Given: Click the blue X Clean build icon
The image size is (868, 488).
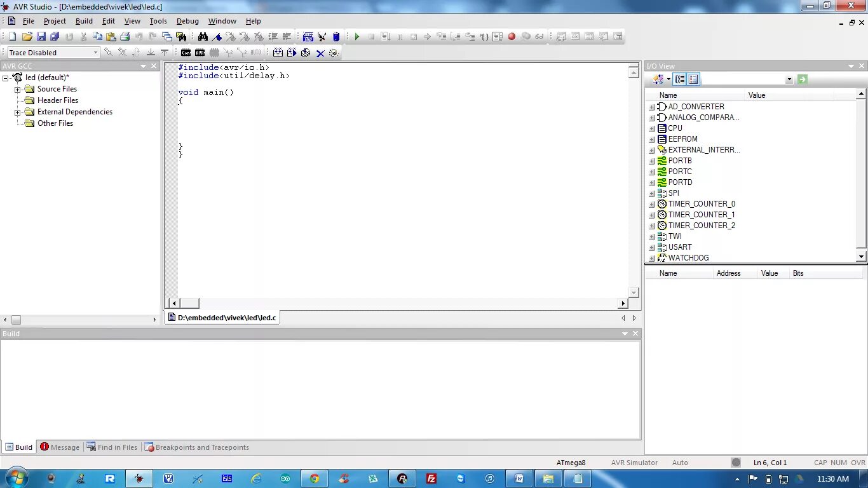Looking at the screenshot, I should click(x=320, y=53).
